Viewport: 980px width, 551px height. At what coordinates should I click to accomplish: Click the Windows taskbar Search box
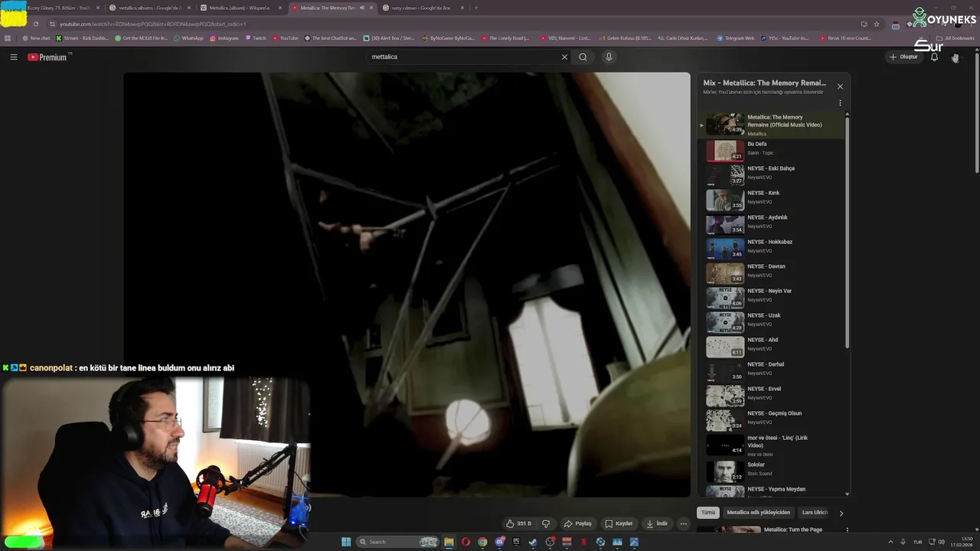399,542
